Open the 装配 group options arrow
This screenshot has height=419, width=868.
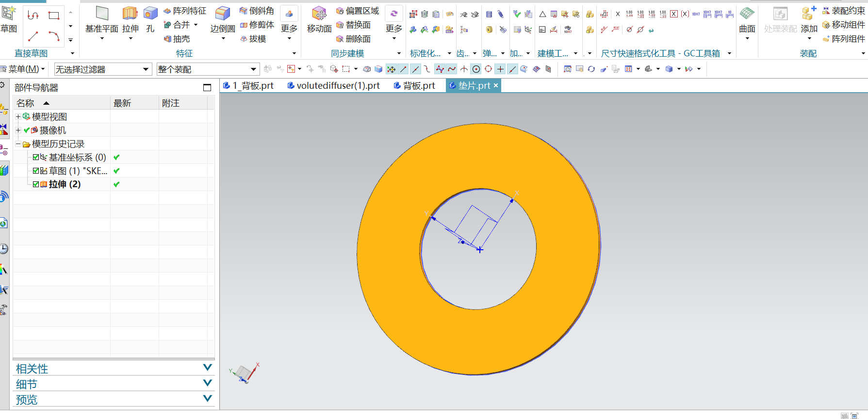863,53
